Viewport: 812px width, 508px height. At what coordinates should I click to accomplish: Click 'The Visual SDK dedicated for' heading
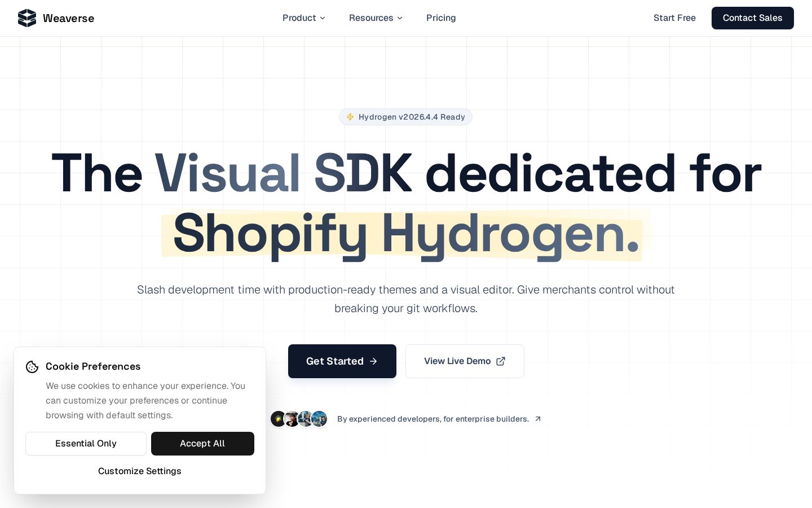point(406,173)
